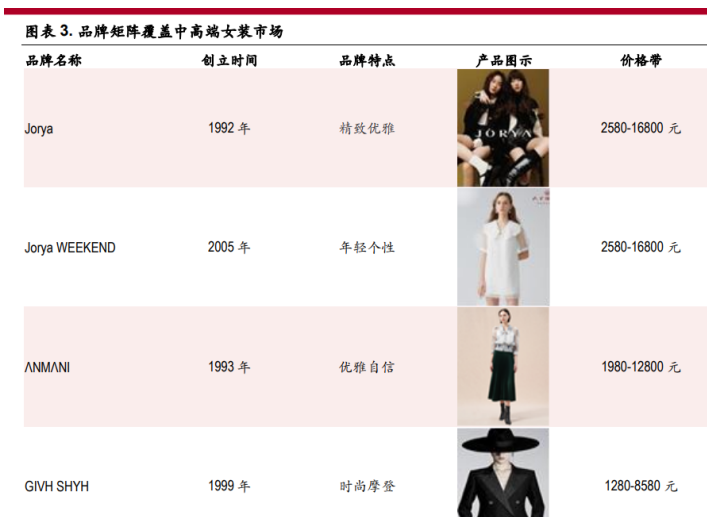Click the 1980-12800 元 price cell
The height and width of the screenshot is (517, 707).
pos(641,366)
